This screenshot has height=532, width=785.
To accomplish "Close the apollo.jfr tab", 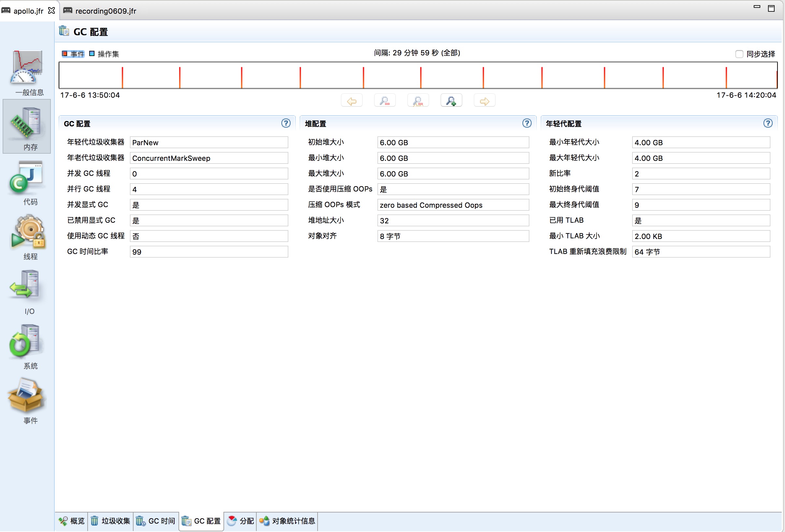I will click(51, 11).
